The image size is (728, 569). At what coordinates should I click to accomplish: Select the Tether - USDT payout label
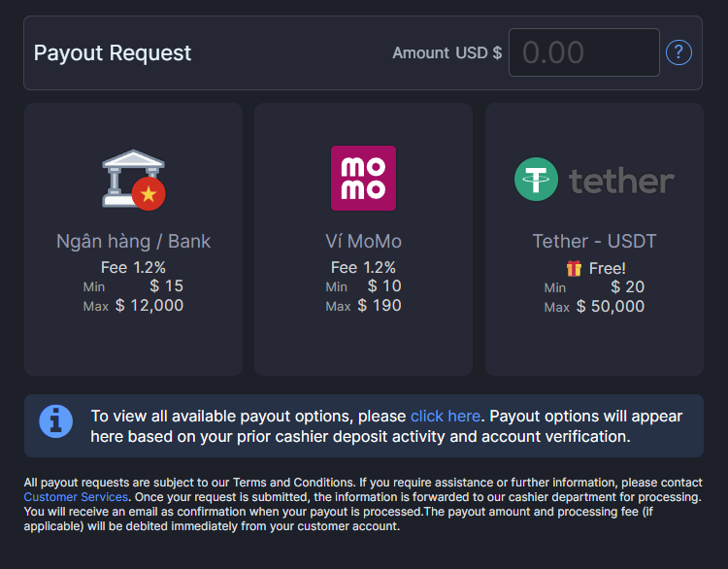594,241
